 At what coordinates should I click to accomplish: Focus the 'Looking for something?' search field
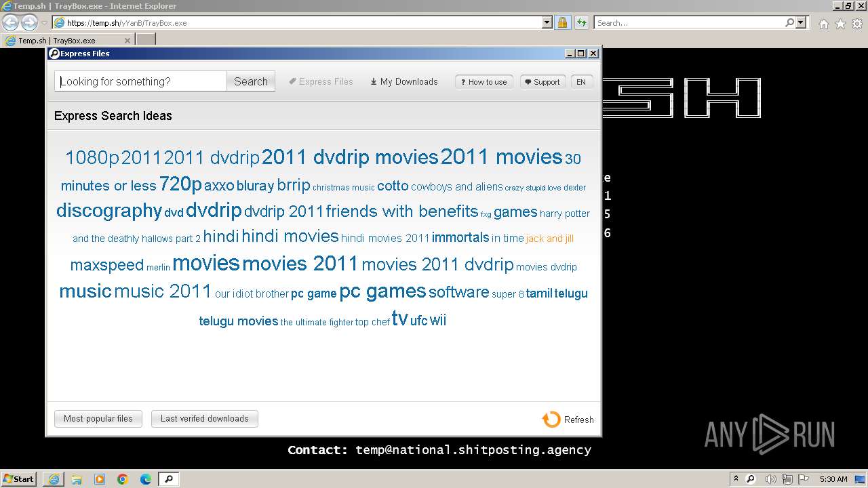tap(141, 81)
